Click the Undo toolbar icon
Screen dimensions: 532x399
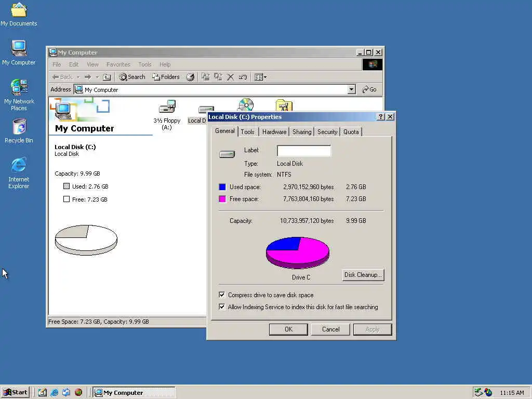click(x=243, y=77)
